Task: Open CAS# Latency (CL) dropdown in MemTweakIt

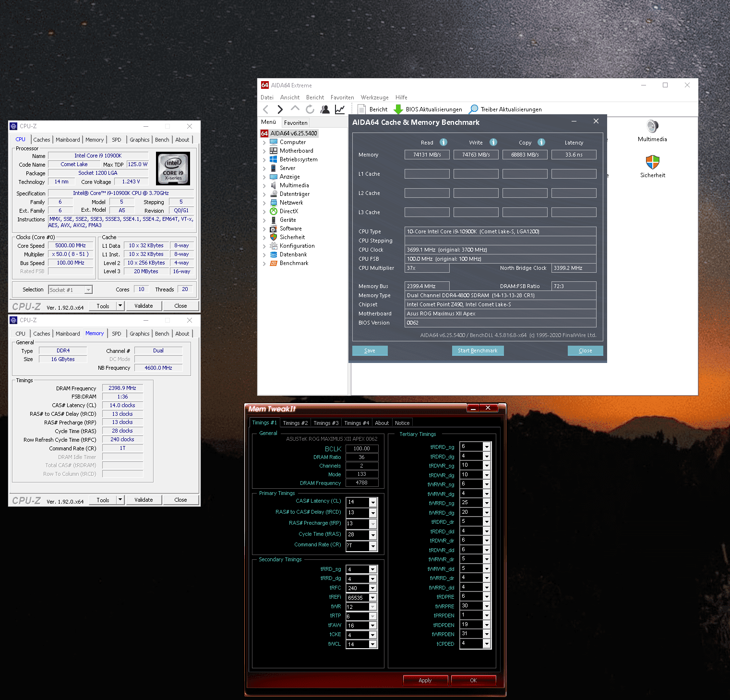Action: pos(373,502)
